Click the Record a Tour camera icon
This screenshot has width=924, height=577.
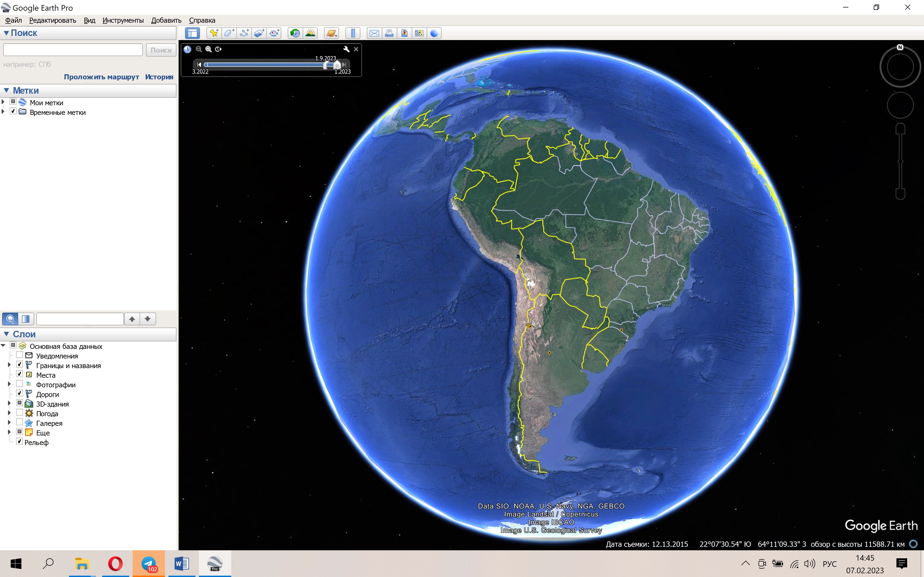click(x=274, y=33)
